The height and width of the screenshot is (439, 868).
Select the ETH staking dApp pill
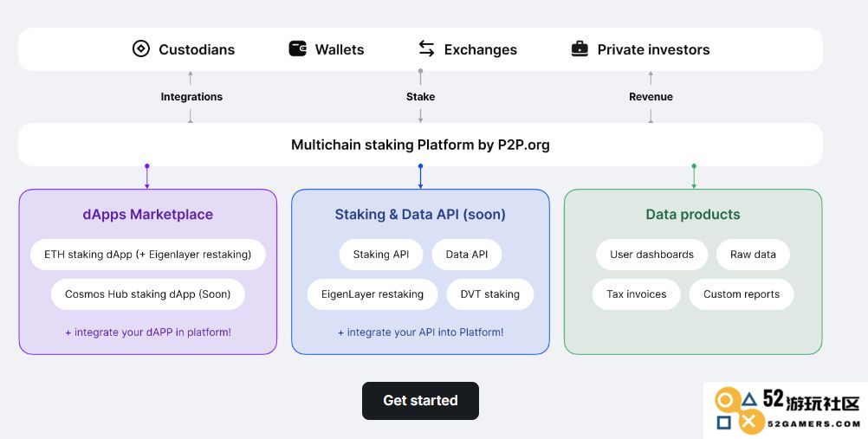[148, 255]
